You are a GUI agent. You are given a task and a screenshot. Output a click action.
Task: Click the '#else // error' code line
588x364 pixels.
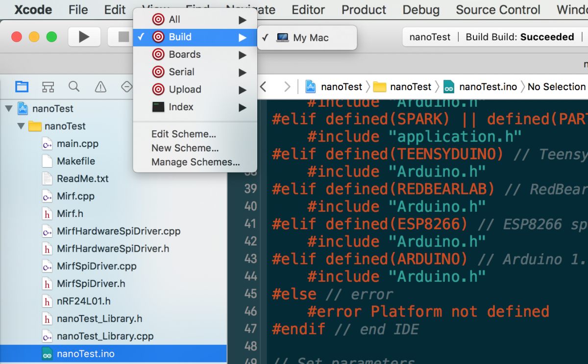coord(333,294)
